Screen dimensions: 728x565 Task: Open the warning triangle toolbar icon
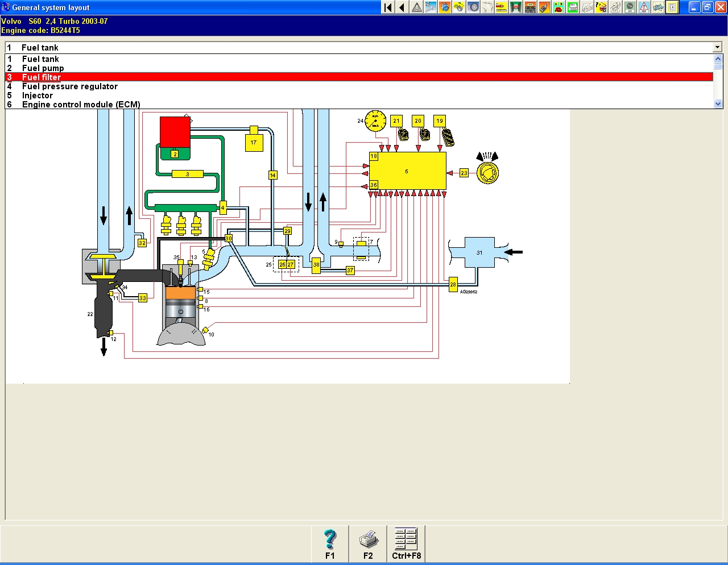[x=416, y=7]
